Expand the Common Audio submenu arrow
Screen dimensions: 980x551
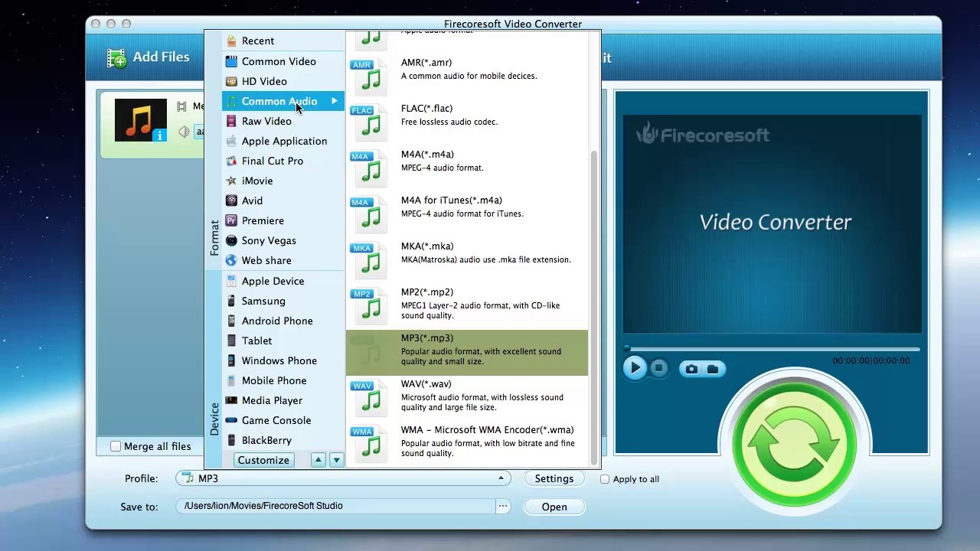[x=335, y=101]
